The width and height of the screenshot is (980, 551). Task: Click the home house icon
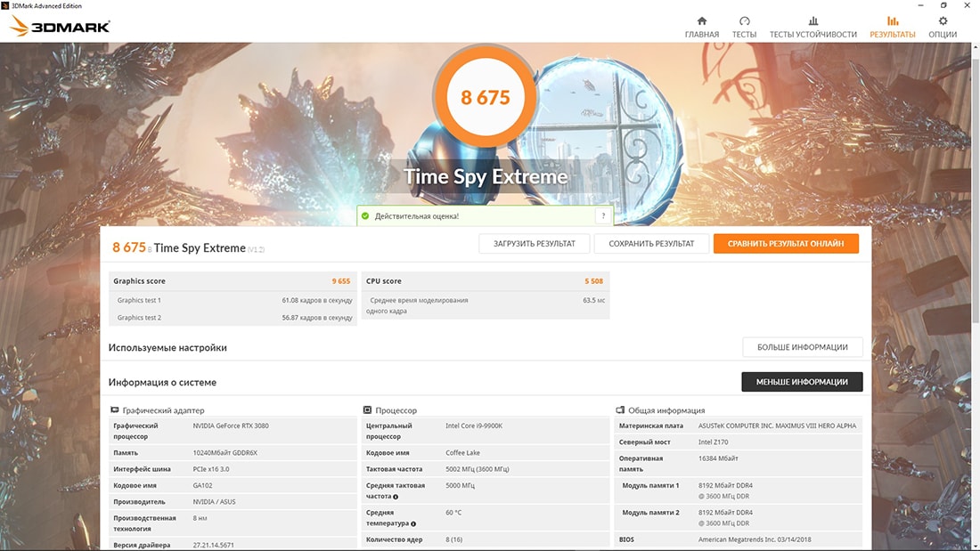(701, 21)
